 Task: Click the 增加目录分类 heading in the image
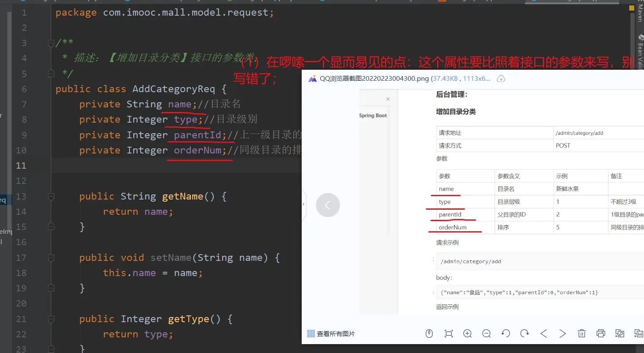456,112
